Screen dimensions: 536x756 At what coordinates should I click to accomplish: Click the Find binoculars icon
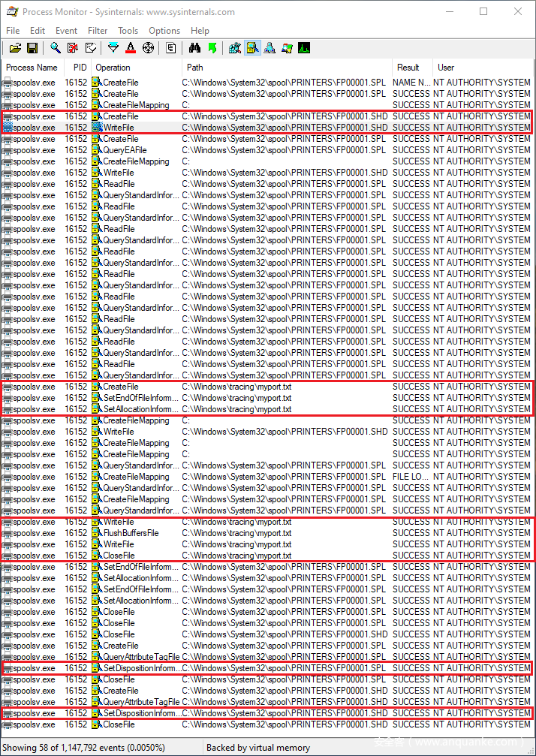pyautogui.click(x=194, y=48)
